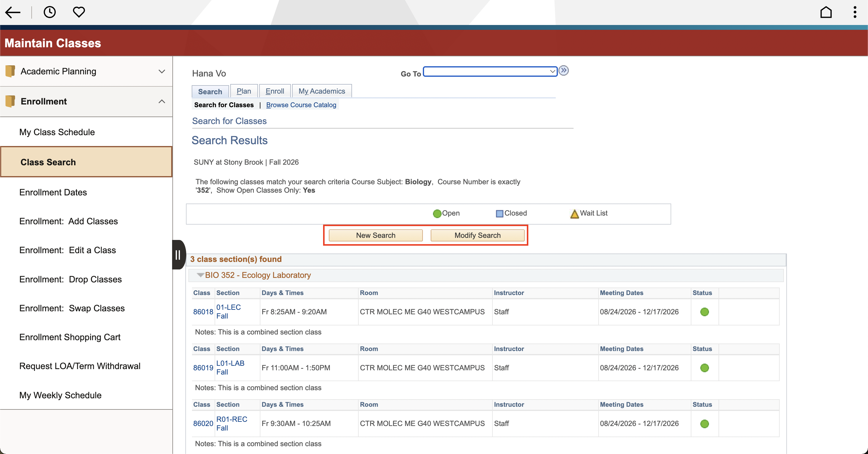Click the 'Fr 11:00AM - 1:50PM' time cell
The width and height of the screenshot is (868, 454).
point(296,368)
